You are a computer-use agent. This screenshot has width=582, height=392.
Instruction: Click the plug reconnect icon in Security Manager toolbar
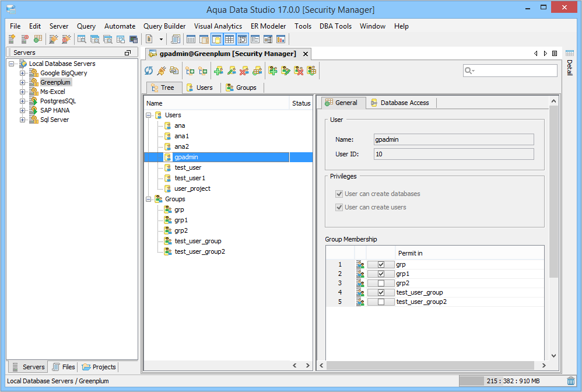[x=162, y=71]
